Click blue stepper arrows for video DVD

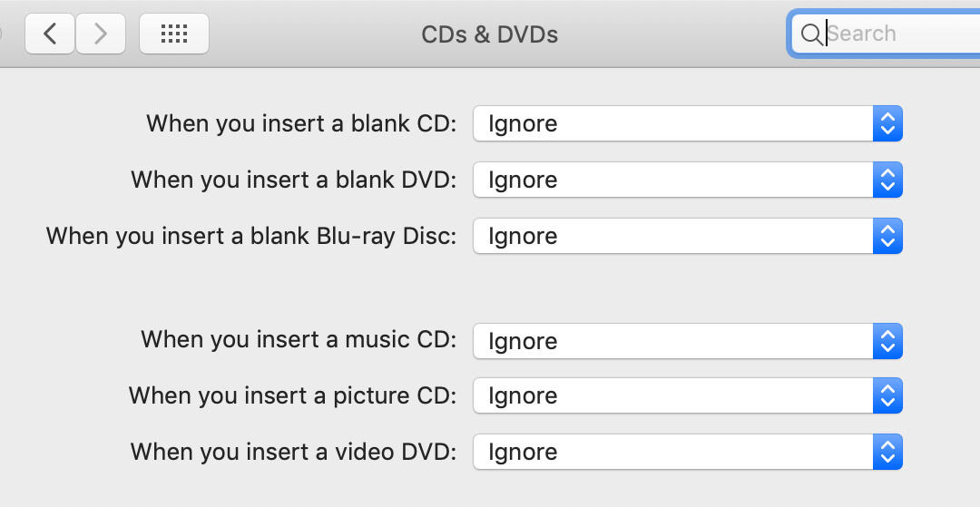tap(887, 452)
